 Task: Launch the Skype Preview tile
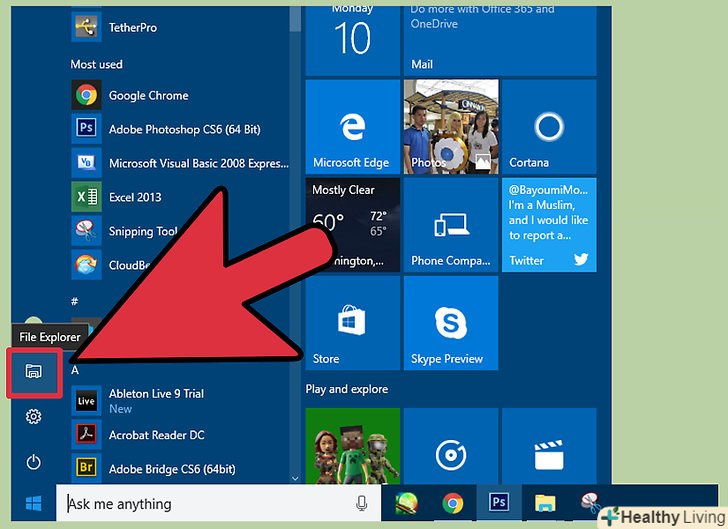click(x=450, y=323)
